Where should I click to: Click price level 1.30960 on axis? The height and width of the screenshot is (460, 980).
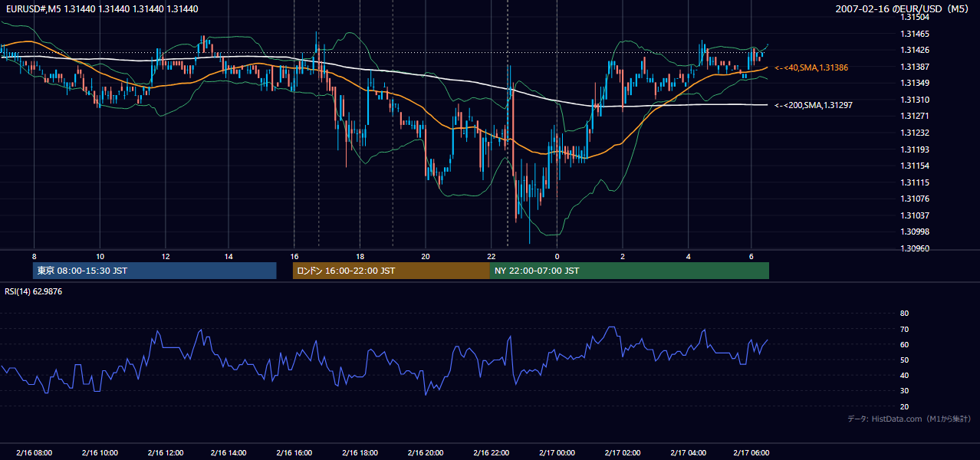pyautogui.click(x=913, y=248)
